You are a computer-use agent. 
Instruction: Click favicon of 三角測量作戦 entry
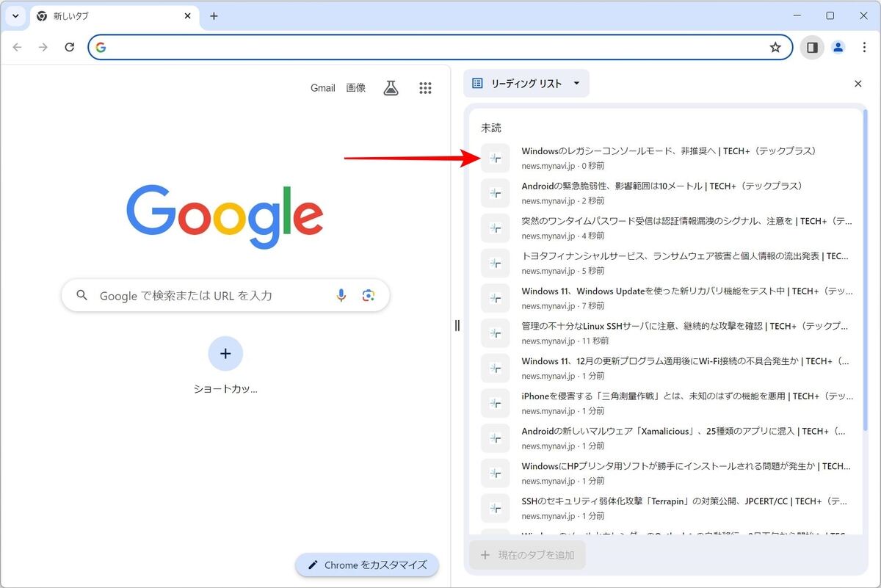point(496,403)
